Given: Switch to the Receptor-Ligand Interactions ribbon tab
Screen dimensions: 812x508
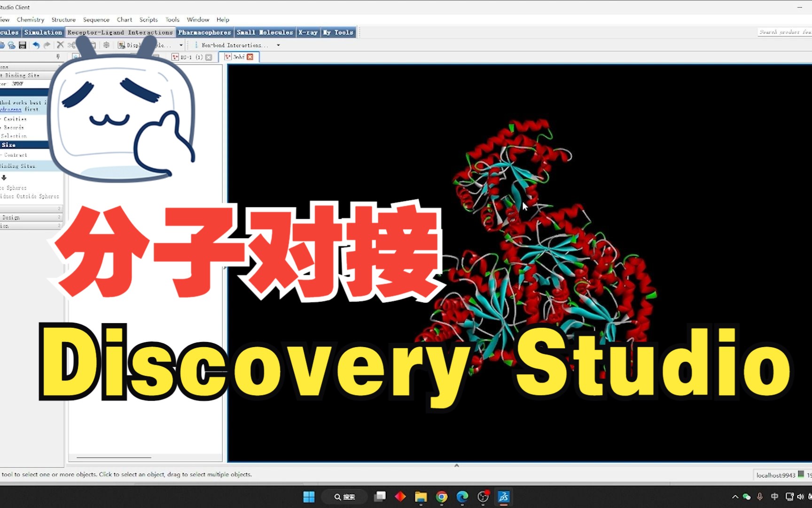Looking at the screenshot, I should click(120, 32).
